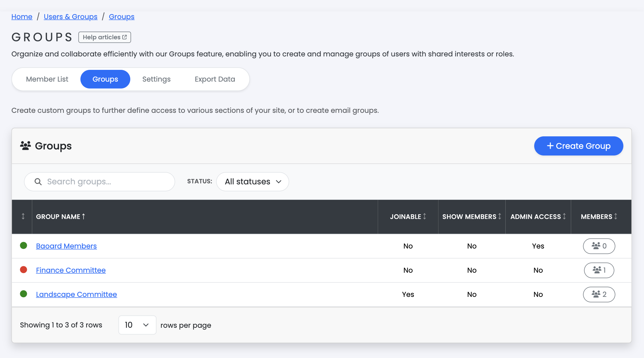Viewport: 644px width, 358px height.
Task: Click the search magnifier icon
Action: (38, 182)
